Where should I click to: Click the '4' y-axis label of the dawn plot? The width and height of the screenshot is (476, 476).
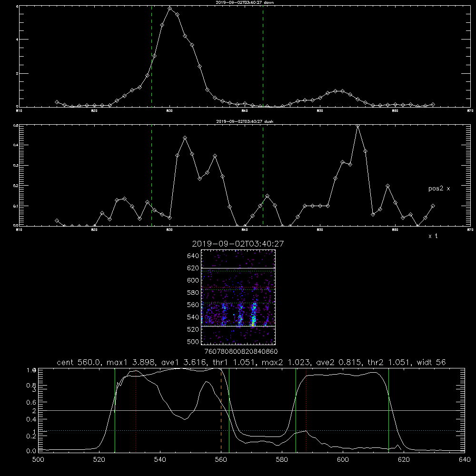tap(17, 40)
